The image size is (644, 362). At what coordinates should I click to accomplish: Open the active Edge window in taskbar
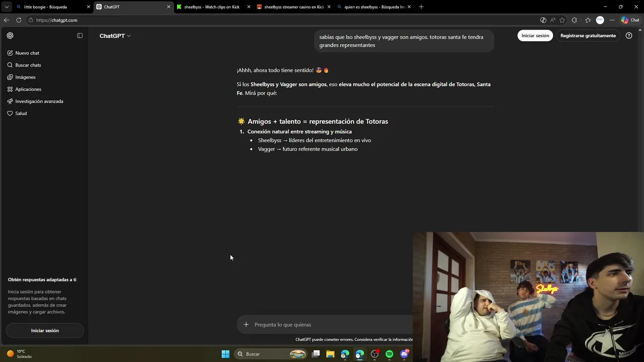click(360, 354)
